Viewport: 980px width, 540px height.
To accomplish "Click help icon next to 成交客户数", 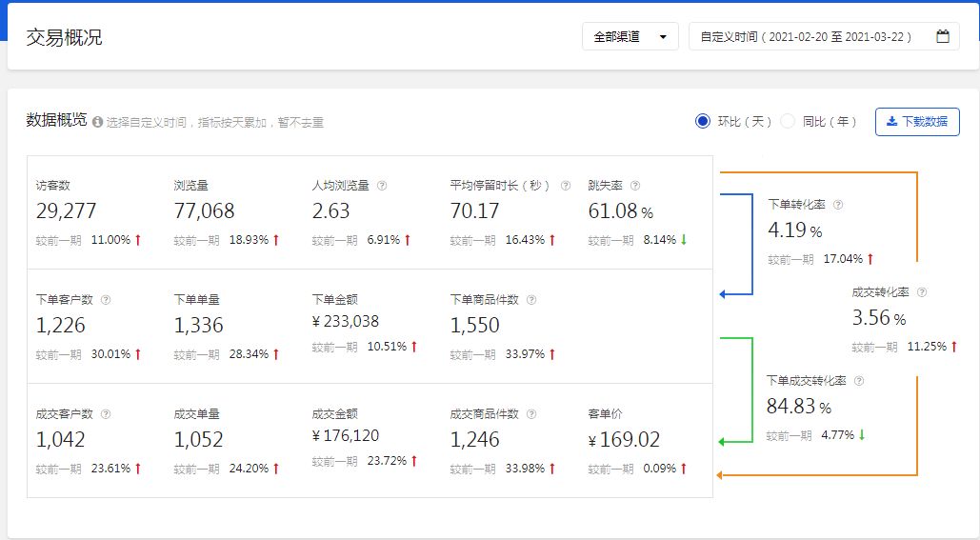I will (x=106, y=414).
